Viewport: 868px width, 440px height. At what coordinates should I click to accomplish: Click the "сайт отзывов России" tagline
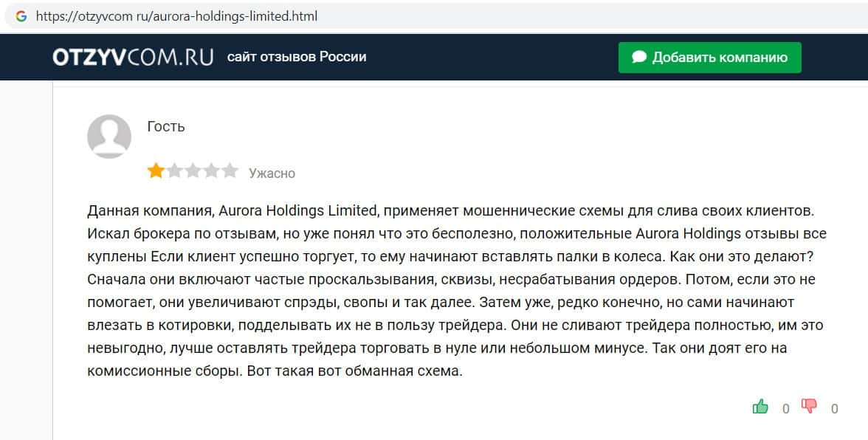click(x=297, y=57)
